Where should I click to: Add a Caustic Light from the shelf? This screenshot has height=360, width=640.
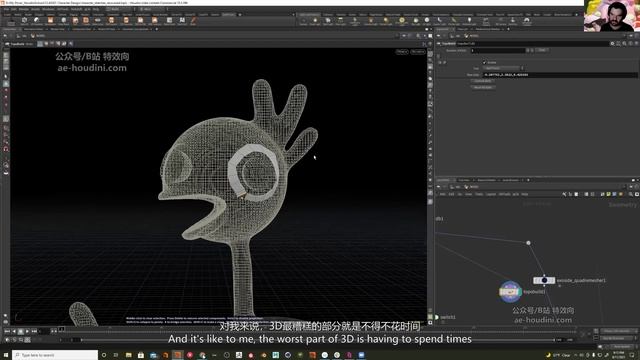[440, 20]
